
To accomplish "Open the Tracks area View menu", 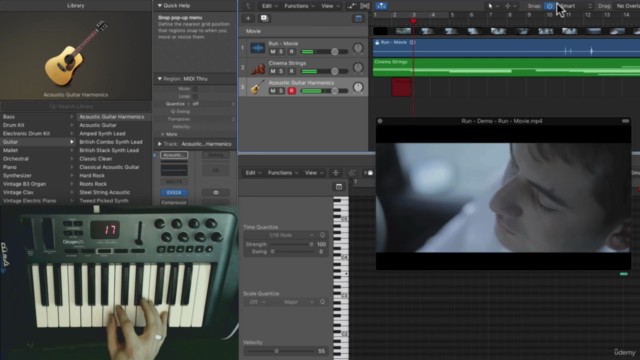I will [331, 6].
